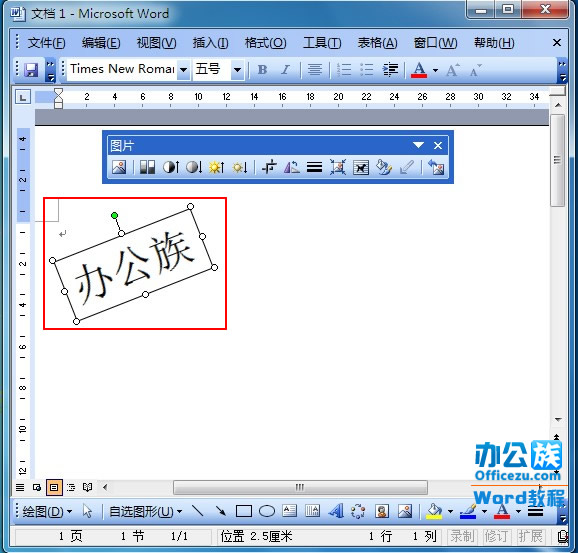Viewport: 578px width, 553px height.
Task: Open the 绘图(D) drawing menu
Action: (47, 512)
